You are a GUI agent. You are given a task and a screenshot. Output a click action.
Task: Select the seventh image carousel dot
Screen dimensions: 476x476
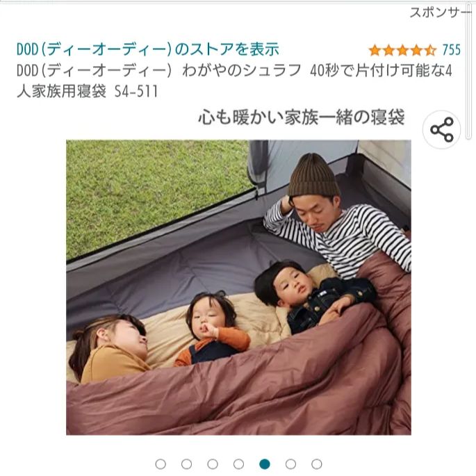317,464
